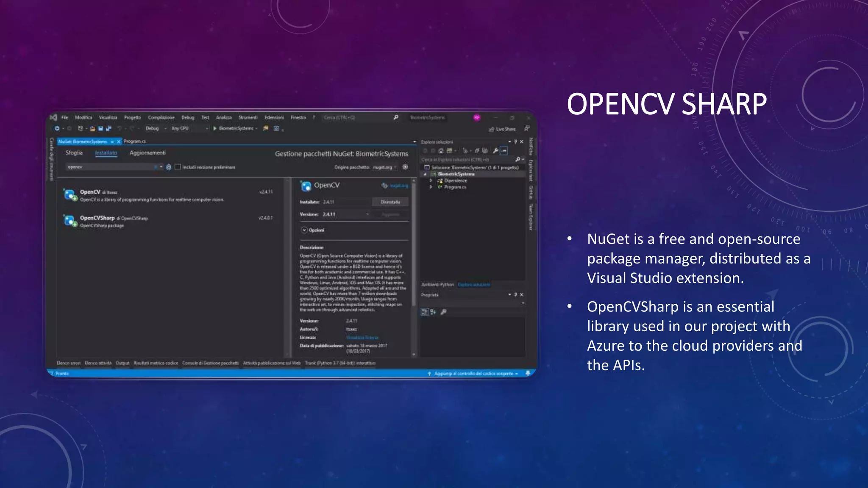Click the feedback icon beside Live Share
Viewport: 868px width, 488px height.
click(527, 128)
